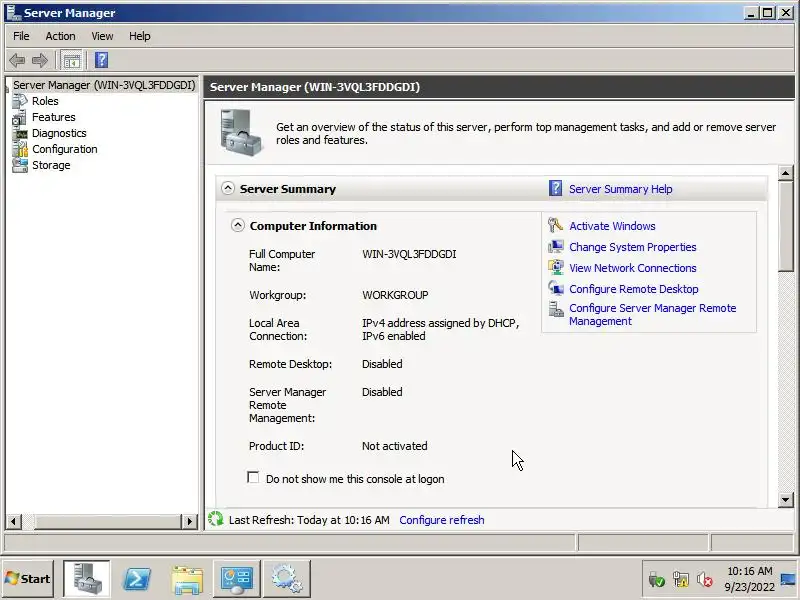
Task: Select the Configuration node icon
Action: tap(20, 149)
